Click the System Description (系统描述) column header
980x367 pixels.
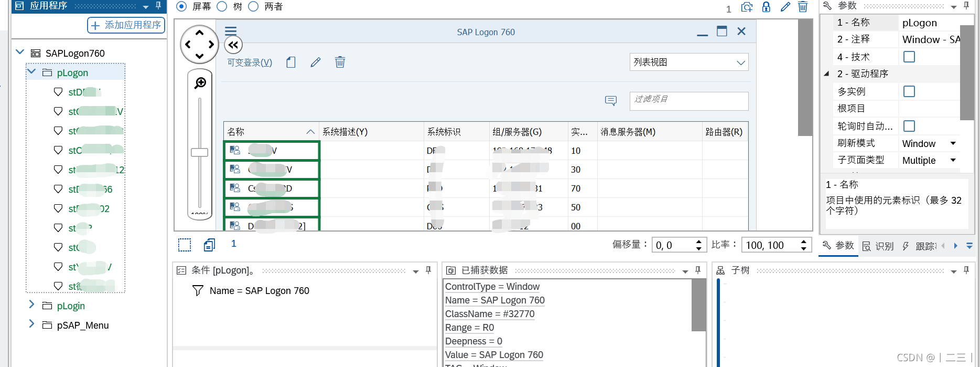coord(371,132)
